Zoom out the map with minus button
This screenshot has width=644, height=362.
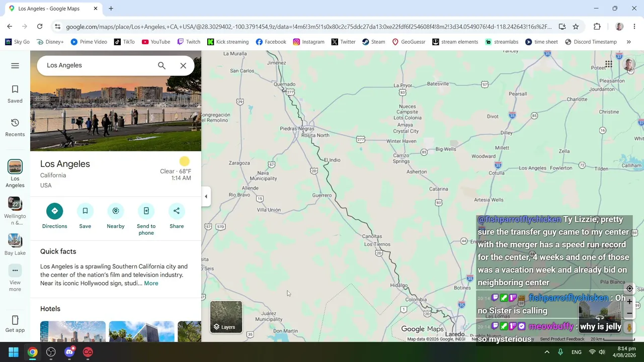(629, 314)
